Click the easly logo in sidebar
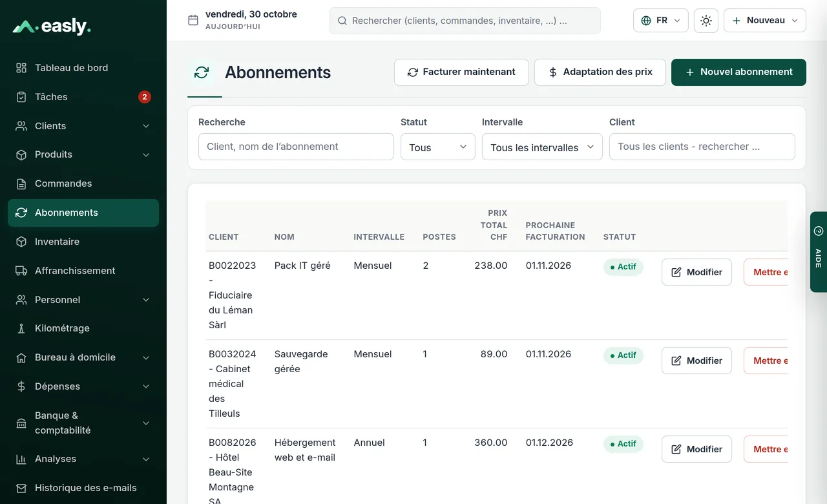This screenshot has width=827, height=504. [x=52, y=26]
